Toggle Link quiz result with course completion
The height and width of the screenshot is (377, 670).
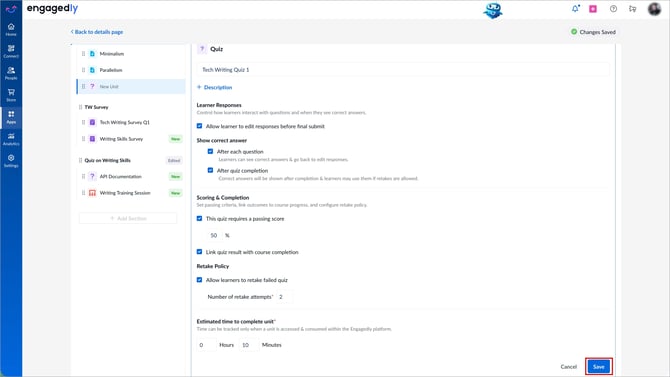point(199,252)
